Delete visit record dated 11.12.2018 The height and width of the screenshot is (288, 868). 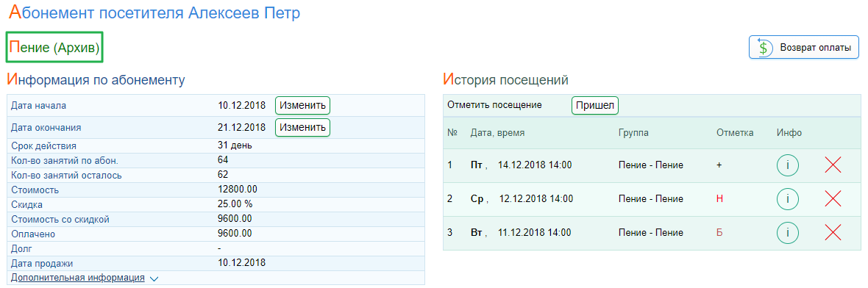tap(833, 233)
